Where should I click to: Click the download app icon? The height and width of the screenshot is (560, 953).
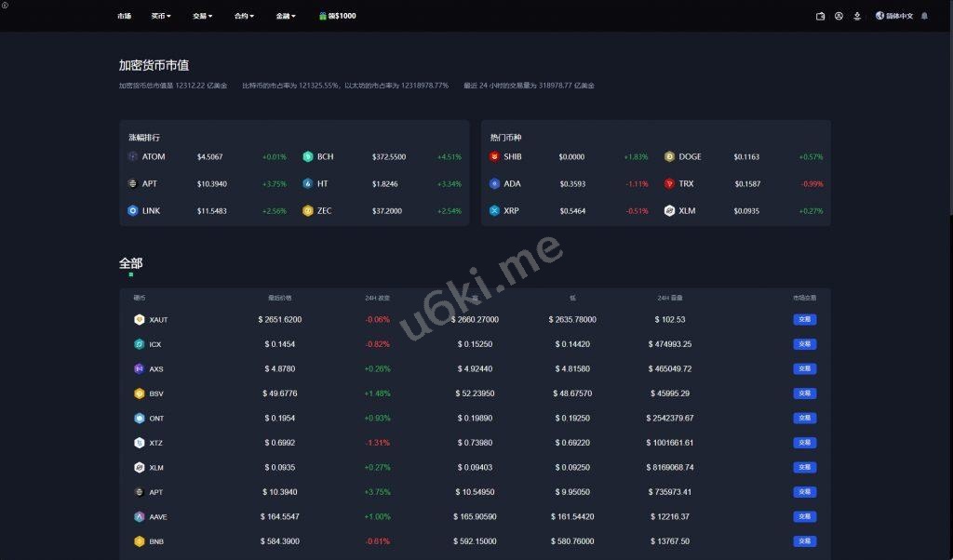tap(857, 16)
